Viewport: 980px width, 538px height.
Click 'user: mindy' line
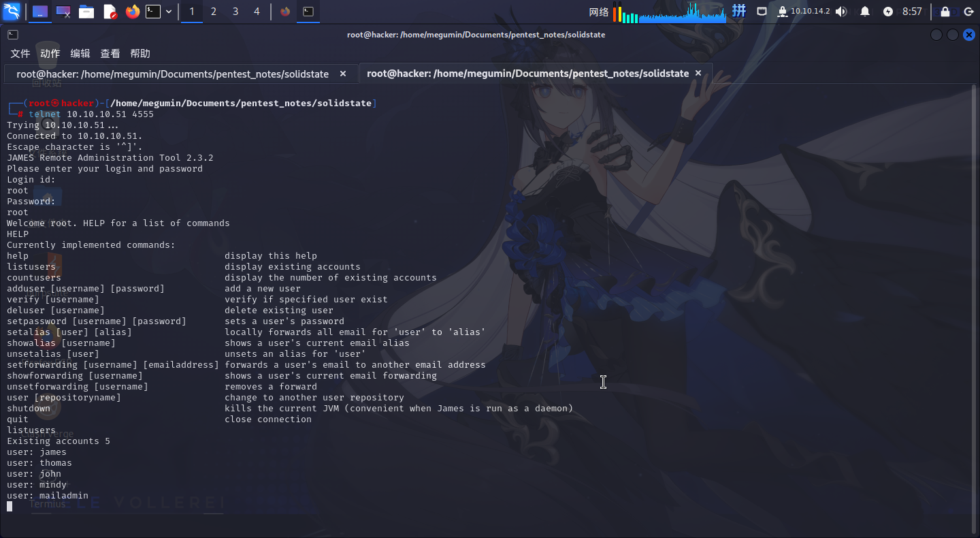(x=37, y=485)
